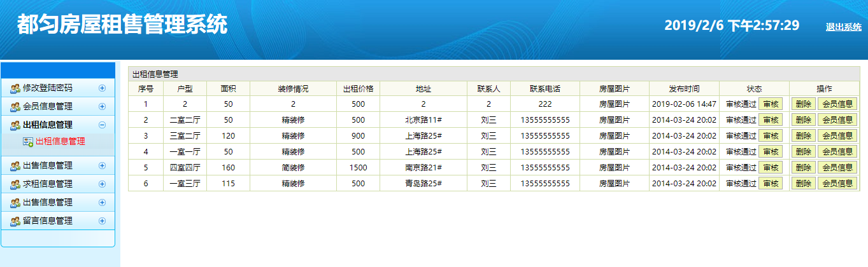Click the 222 phone cell
Viewport: 868px width, 267px height.
click(x=544, y=104)
